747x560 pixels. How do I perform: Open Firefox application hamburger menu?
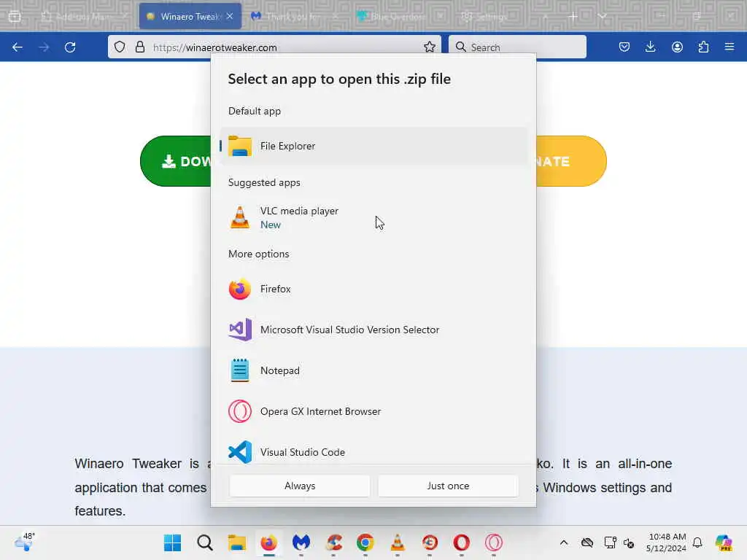[729, 47]
